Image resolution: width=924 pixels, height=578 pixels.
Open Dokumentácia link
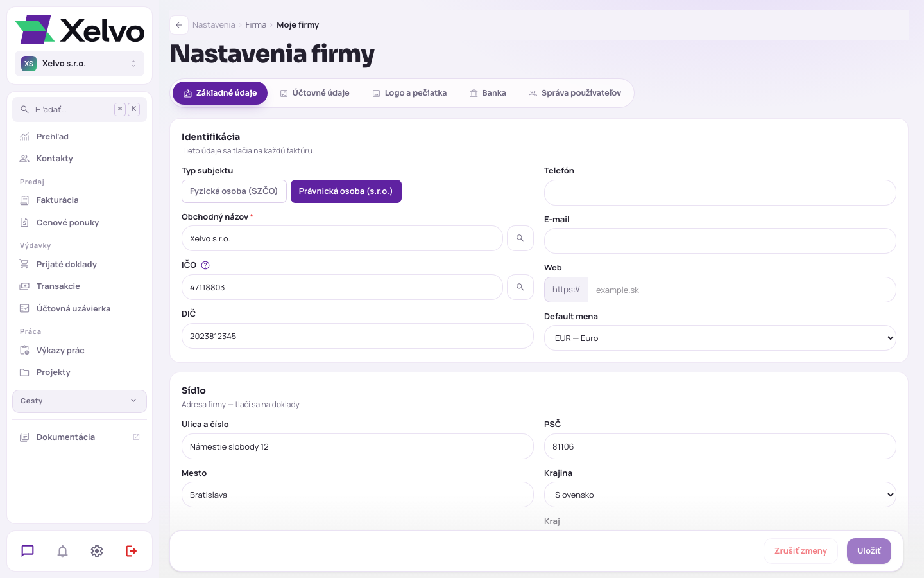point(80,437)
